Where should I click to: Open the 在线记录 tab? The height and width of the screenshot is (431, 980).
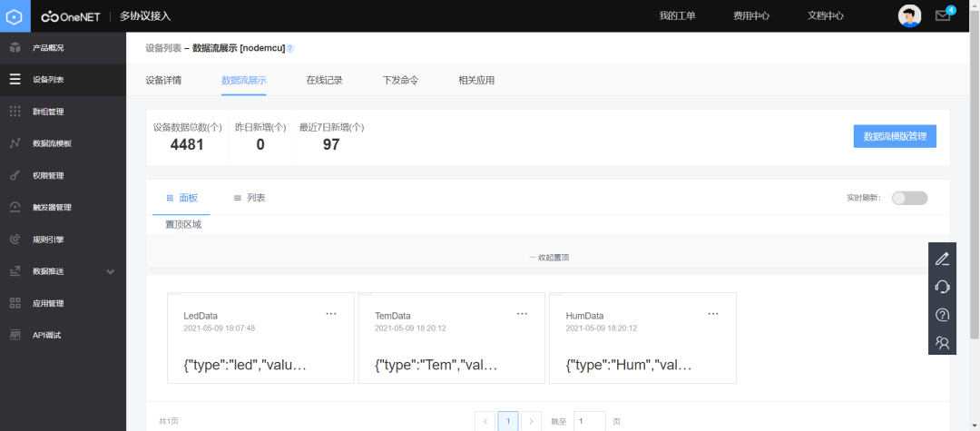324,80
